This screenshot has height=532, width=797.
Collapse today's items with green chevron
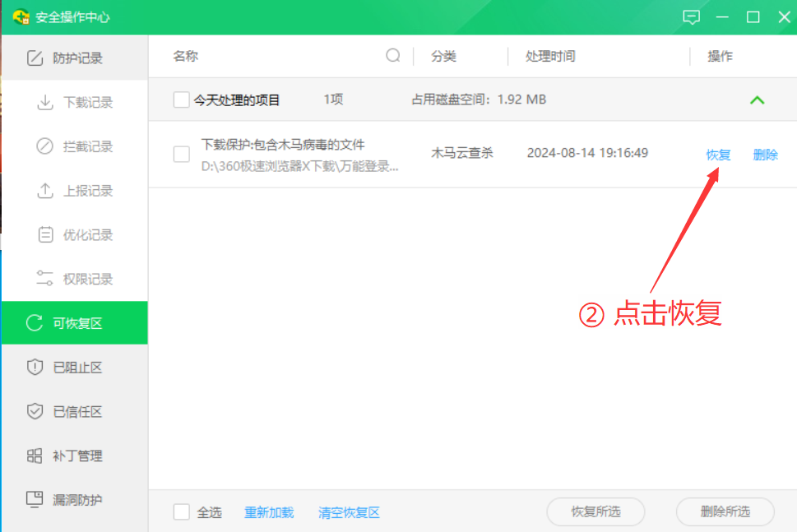click(757, 100)
